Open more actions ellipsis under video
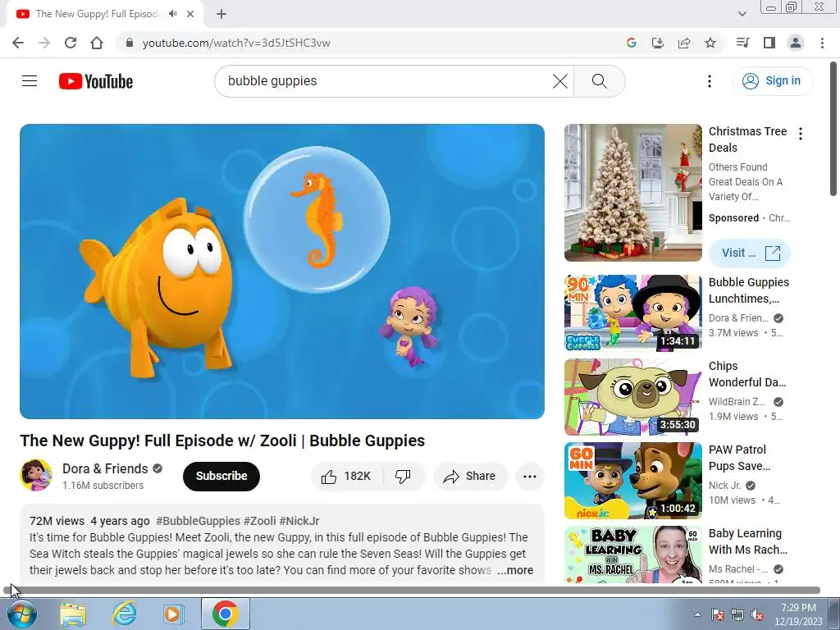The width and height of the screenshot is (840, 630). pos(529,477)
